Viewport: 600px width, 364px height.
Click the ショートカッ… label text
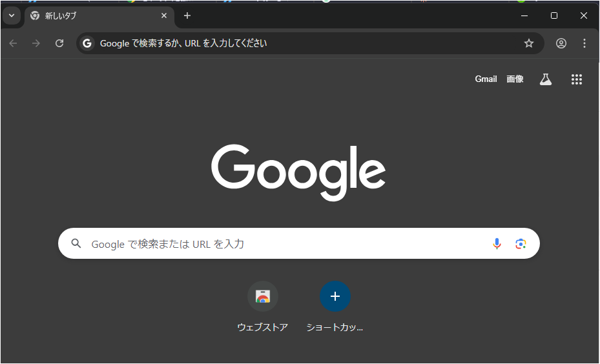click(x=335, y=327)
